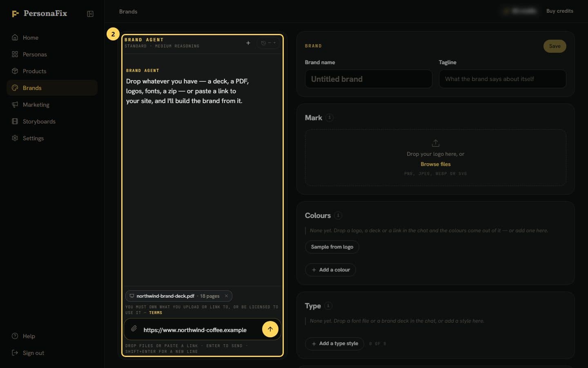Click Sample from logo
The image size is (588, 368).
pyautogui.click(x=332, y=247)
